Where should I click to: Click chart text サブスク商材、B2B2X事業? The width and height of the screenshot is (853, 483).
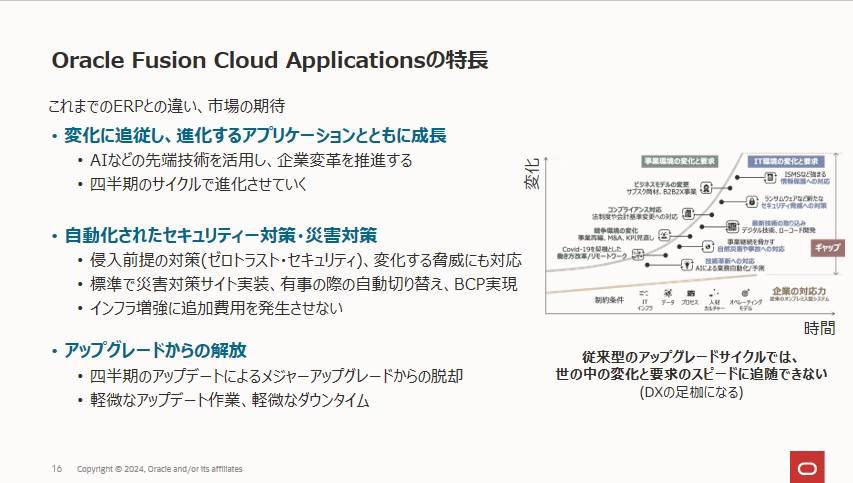pyautogui.click(x=662, y=191)
